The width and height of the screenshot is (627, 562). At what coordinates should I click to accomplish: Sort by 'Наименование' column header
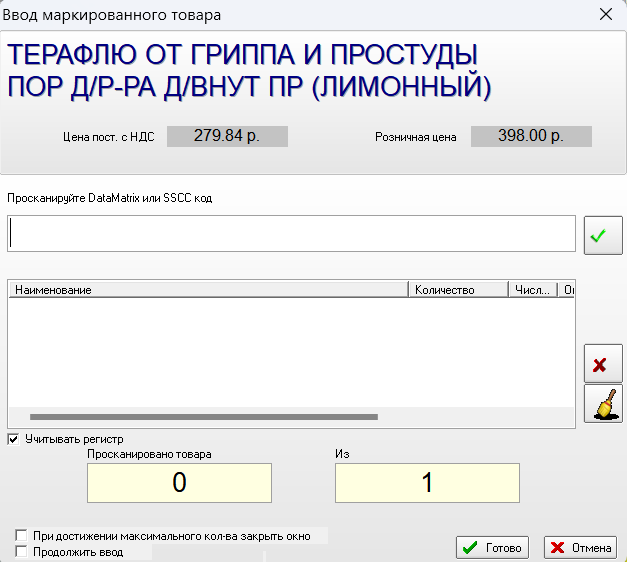pyautogui.click(x=208, y=290)
